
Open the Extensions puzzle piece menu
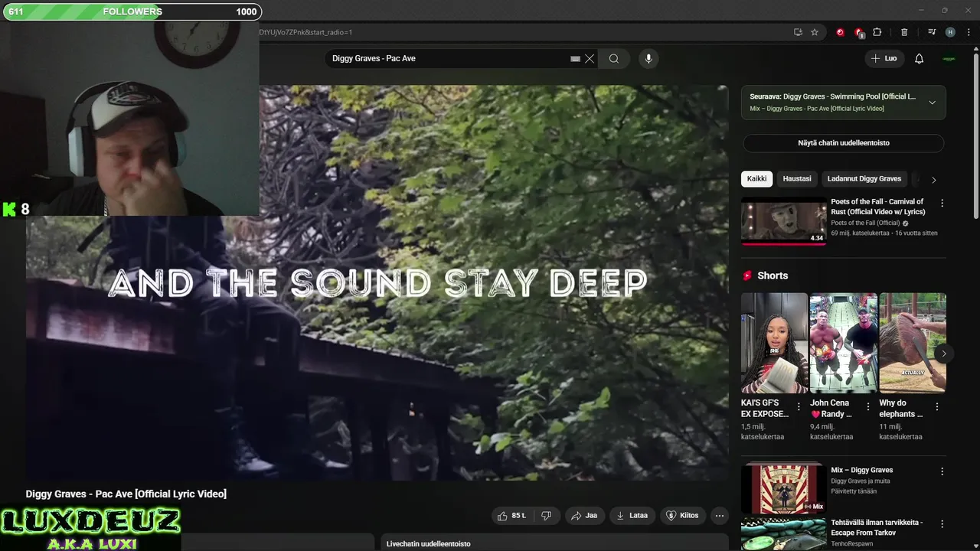(x=877, y=32)
